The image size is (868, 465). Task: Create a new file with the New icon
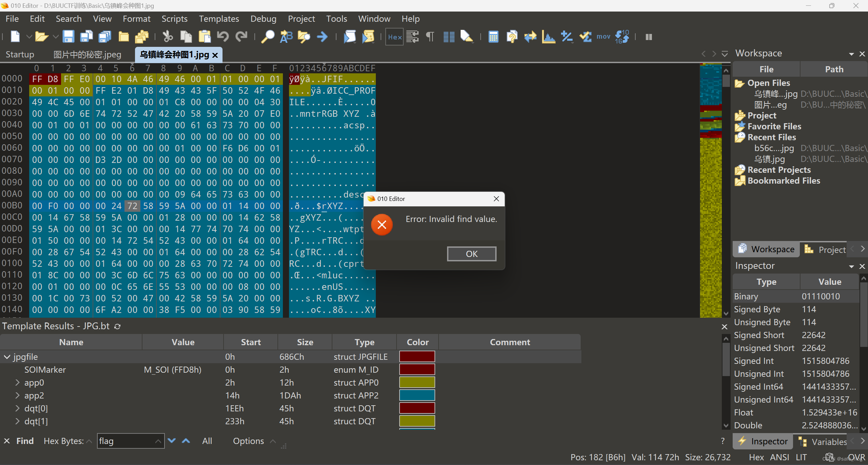(15, 37)
